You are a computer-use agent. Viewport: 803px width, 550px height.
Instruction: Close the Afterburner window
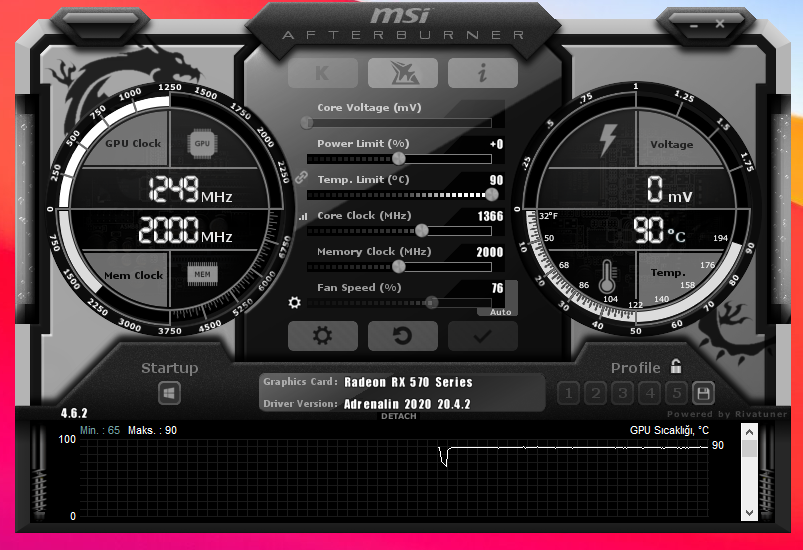point(720,24)
